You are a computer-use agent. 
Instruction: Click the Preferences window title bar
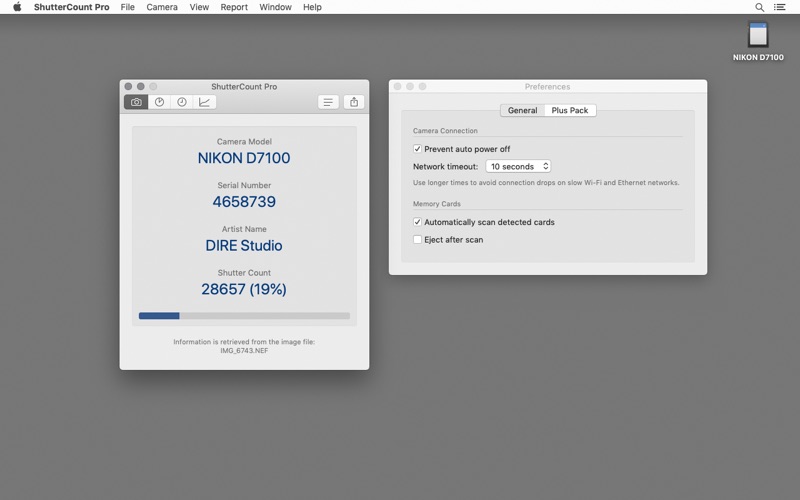(548, 86)
